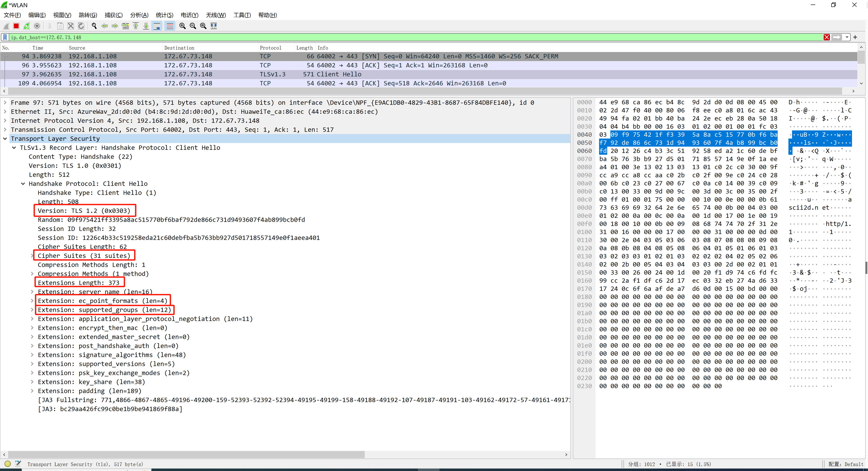Viewport: 868px width, 471px height.
Task: Open display filter history dropdown
Action: pos(847,37)
